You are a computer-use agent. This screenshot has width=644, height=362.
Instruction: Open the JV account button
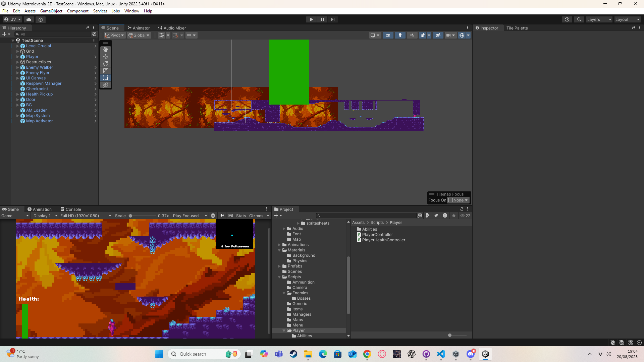click(x=12, y=19)
